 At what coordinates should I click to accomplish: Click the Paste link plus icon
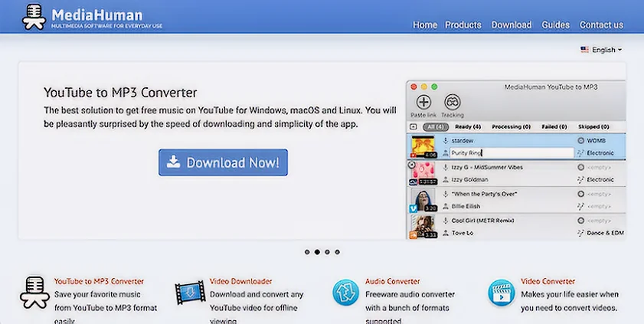(x=423, y=102)
